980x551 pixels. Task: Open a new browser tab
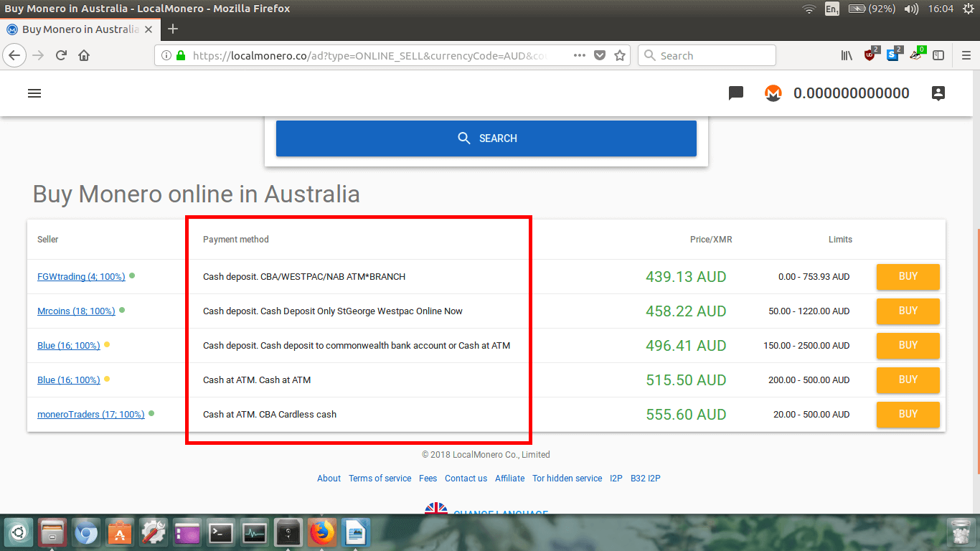point(173,29)
